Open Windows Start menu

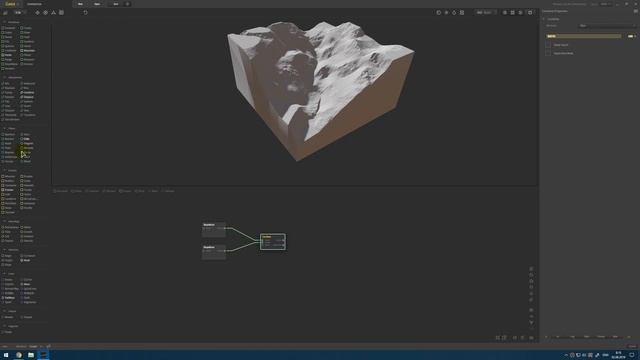pos(6,355)
